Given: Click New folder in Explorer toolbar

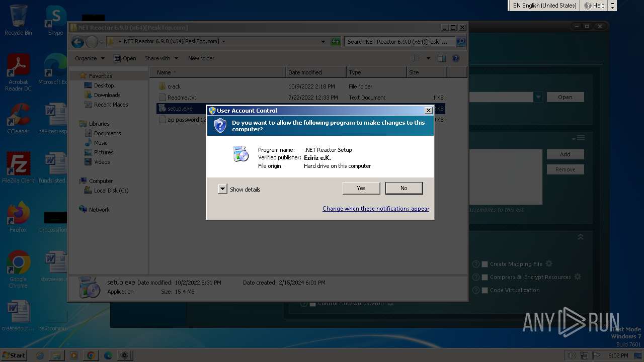Looking at the screenshot, I should coord(201,58).
